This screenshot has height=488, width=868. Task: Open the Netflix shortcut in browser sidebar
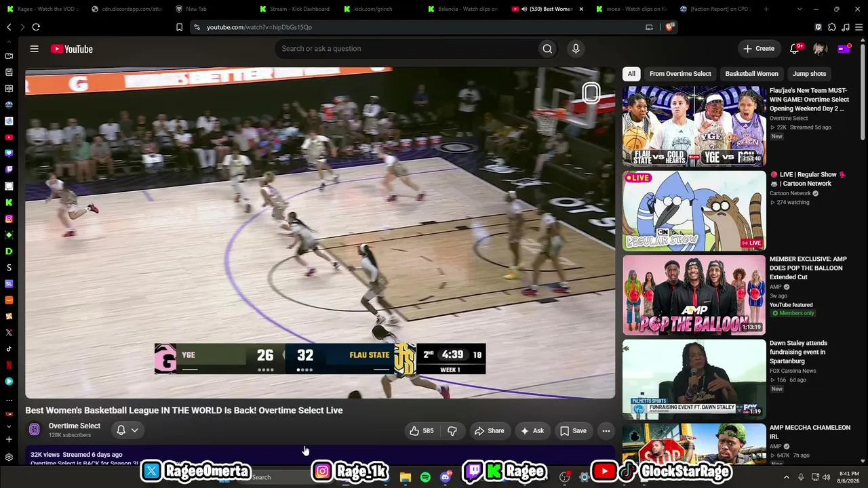point(9,365)
